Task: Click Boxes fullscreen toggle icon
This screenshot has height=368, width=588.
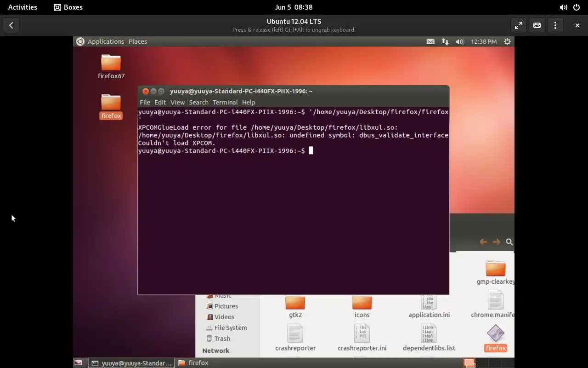Action: (x=519, y=25)
